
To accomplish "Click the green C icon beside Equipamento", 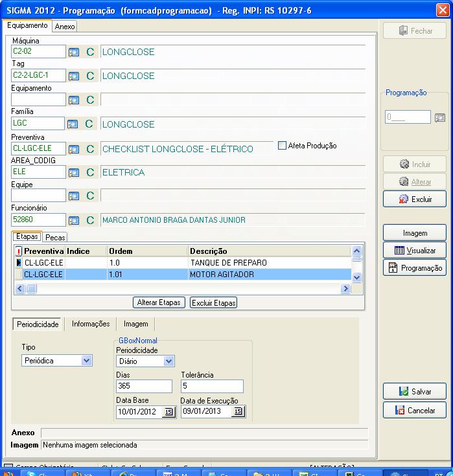I will (x=90, y=100).
